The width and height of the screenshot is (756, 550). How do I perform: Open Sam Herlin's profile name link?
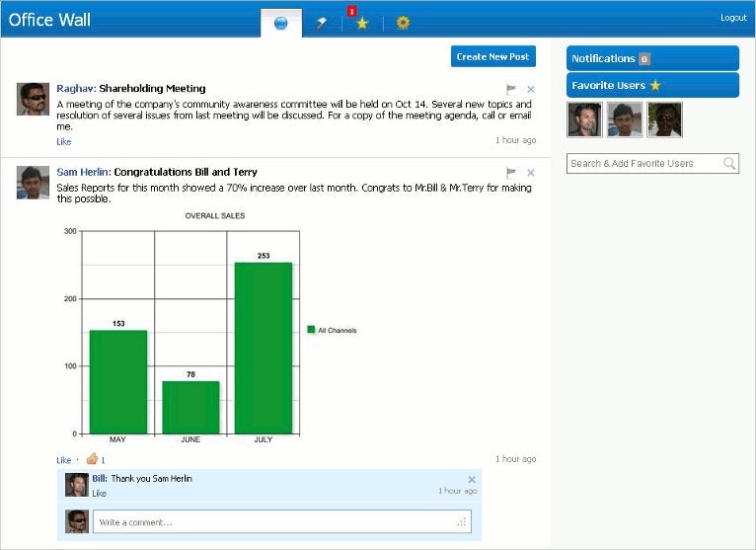(83, 172)
